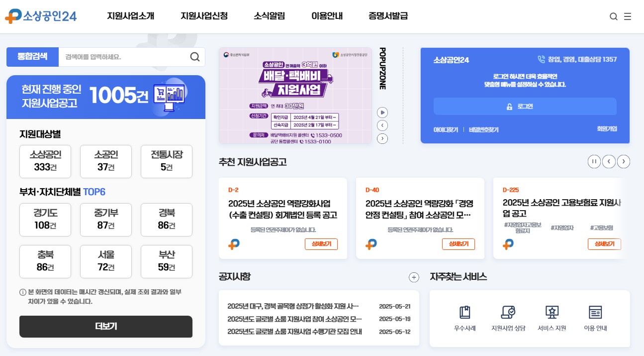Open the 아이디찾기 link
This screenshot has width=644, height=356.
pyautogui.click(x=446, y=129)
